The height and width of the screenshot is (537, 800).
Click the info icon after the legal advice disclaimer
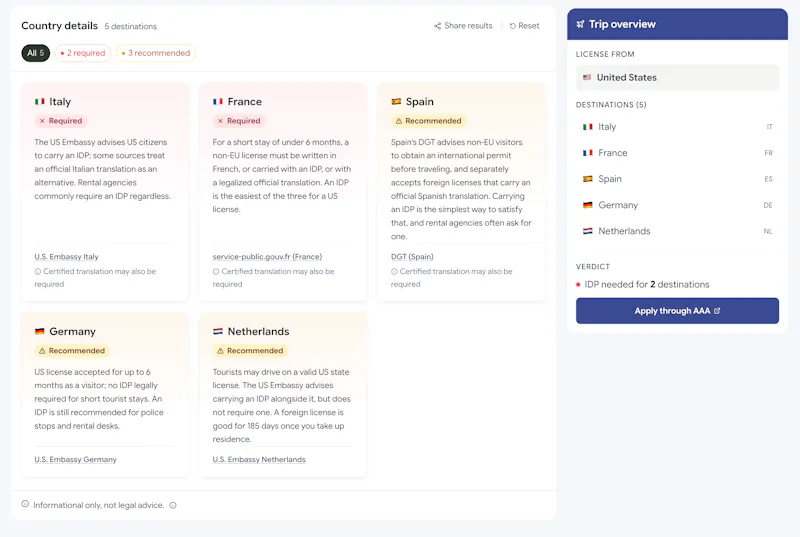click(x=173, y=505)
